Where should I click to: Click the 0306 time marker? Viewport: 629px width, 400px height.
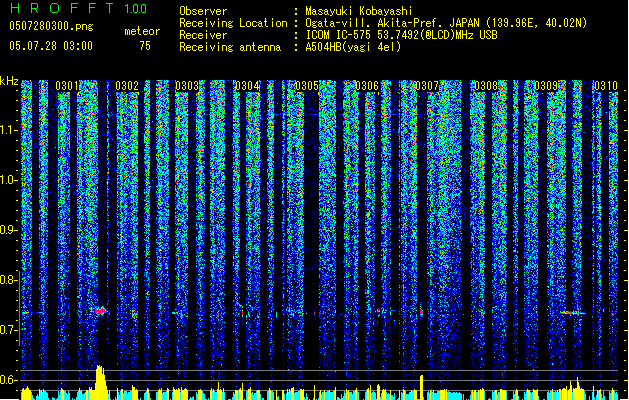(367, 86)
